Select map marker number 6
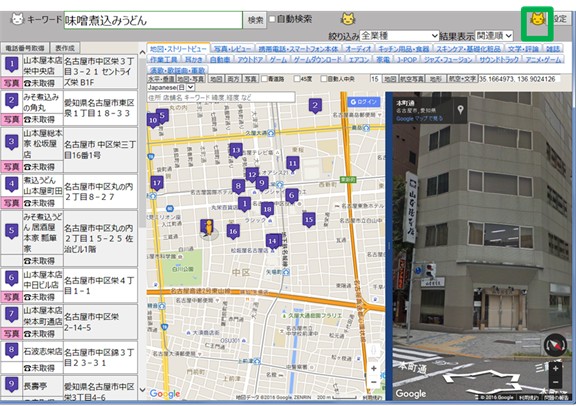 [x=292, y=196]
